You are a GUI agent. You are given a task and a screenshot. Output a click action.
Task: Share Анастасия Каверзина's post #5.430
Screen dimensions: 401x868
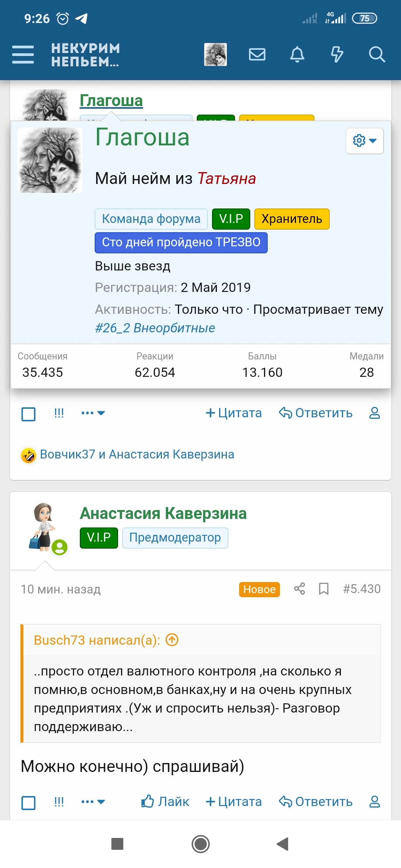[300, 589]
